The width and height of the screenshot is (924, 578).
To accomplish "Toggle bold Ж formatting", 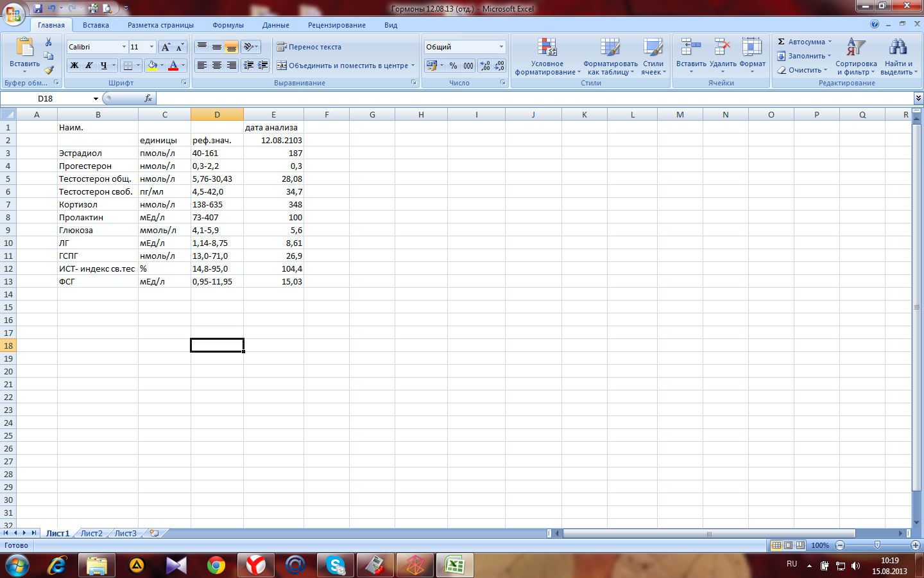I will (x=74, y=66).
